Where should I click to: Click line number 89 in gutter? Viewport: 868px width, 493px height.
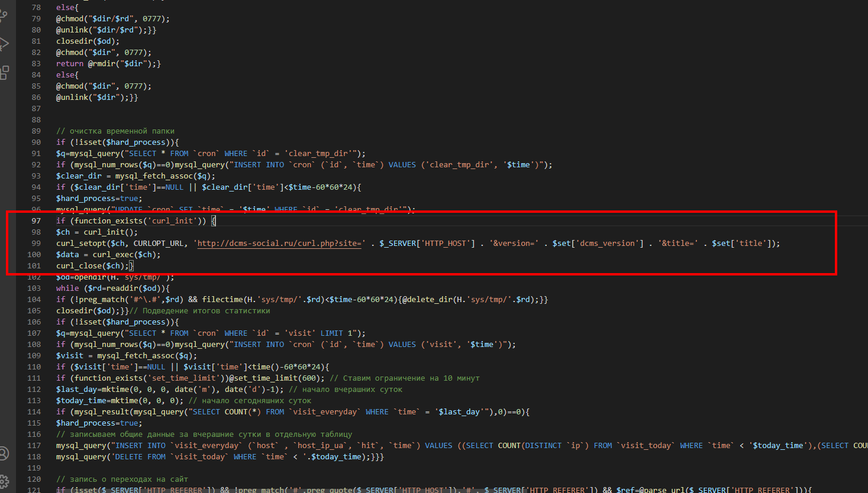[x=36, y=131]
